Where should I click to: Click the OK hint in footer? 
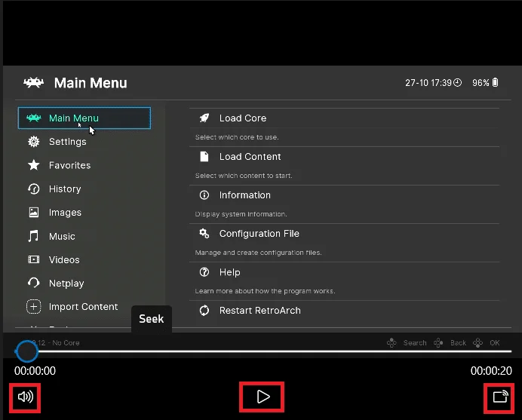pos(494,343)
